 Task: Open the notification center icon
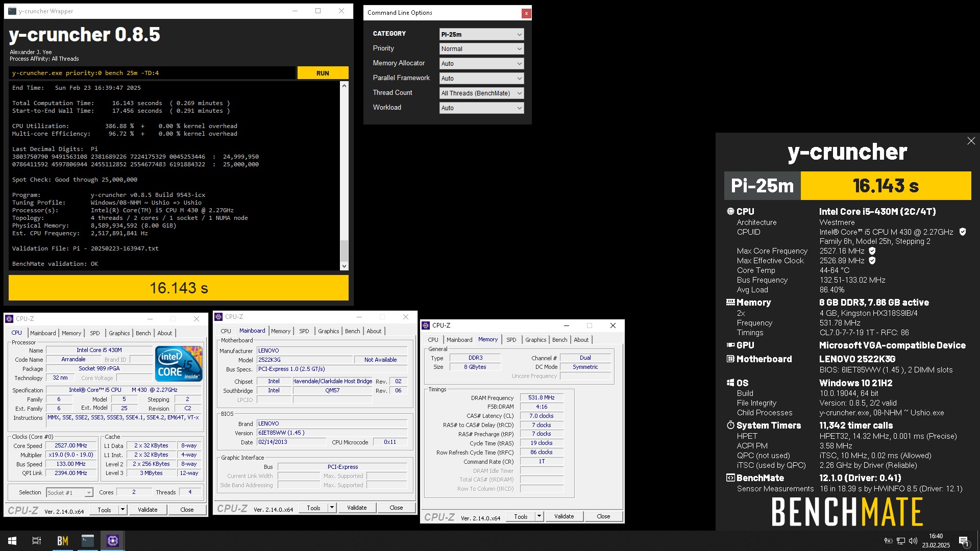coord(964,541)
